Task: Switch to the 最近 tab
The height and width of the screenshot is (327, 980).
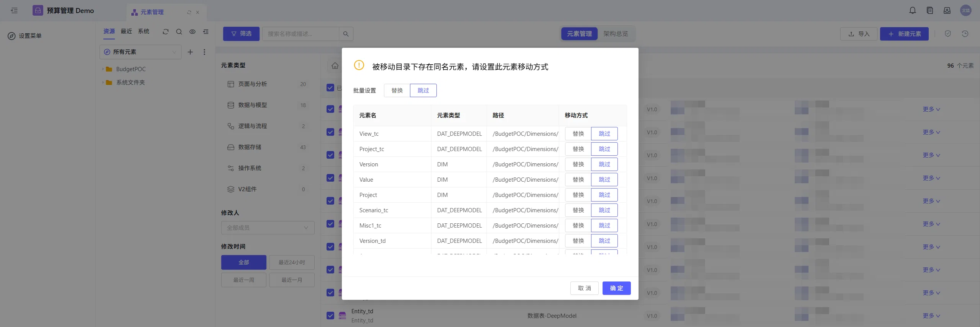Action: 126,31
